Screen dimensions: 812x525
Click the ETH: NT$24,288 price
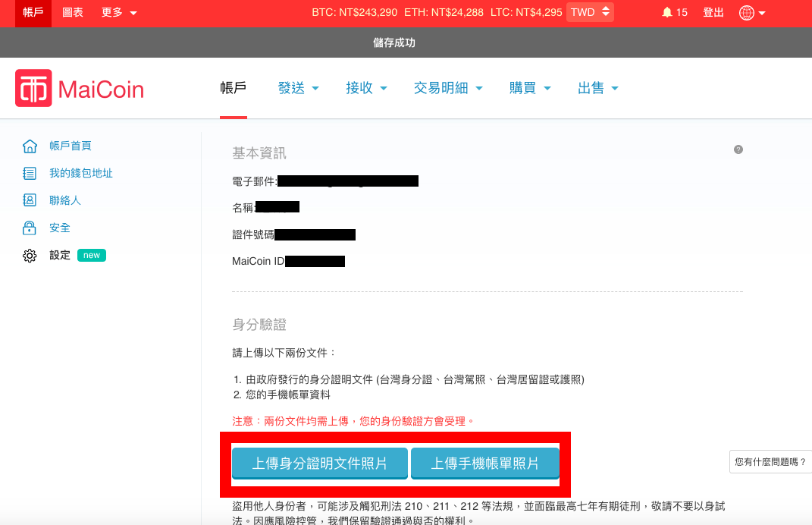444,12
